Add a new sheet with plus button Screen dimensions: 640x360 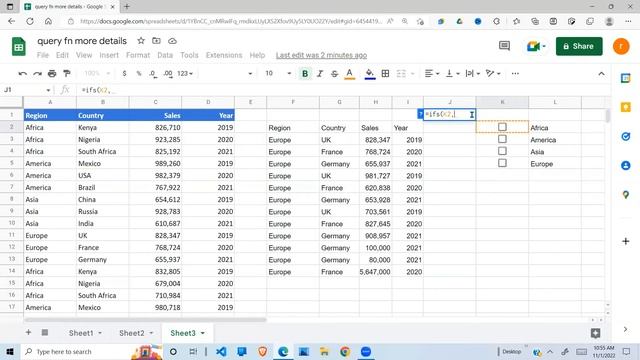[x=28, y=332]
